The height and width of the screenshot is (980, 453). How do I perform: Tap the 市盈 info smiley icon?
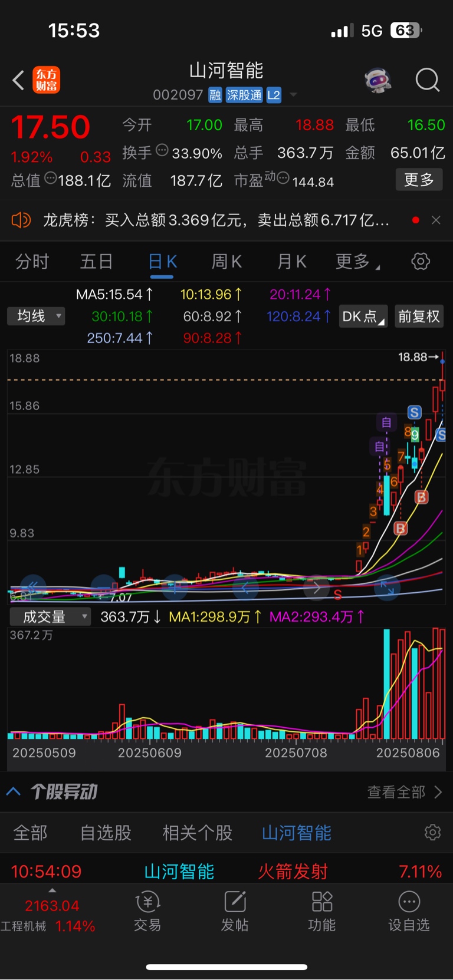pyautogui.click(x=283, y=177)
